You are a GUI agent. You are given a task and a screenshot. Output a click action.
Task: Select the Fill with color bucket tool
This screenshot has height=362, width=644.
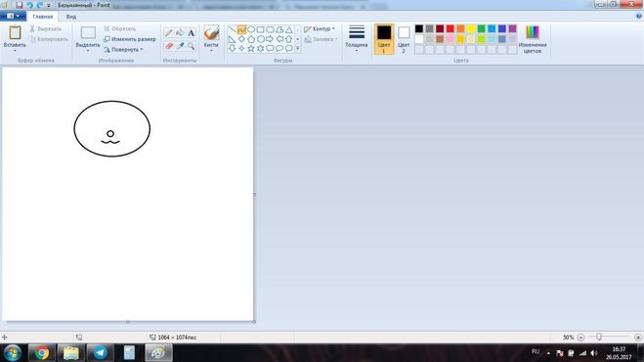[180, 33]
